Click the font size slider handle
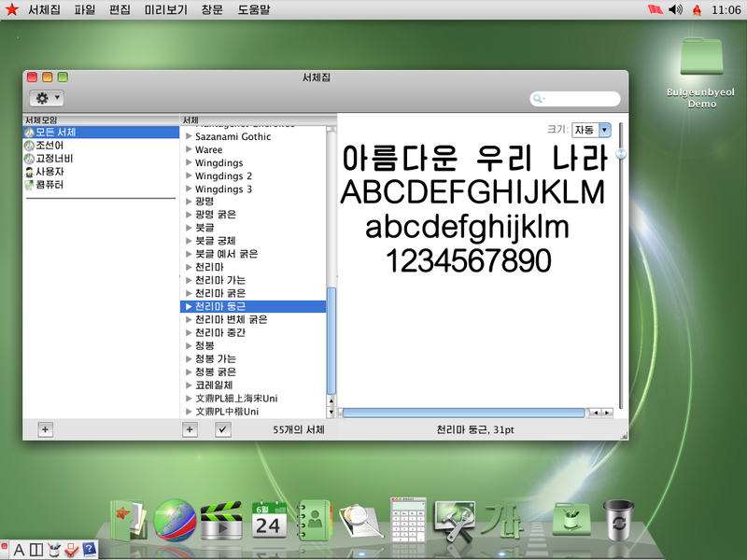 pos(621,154)
